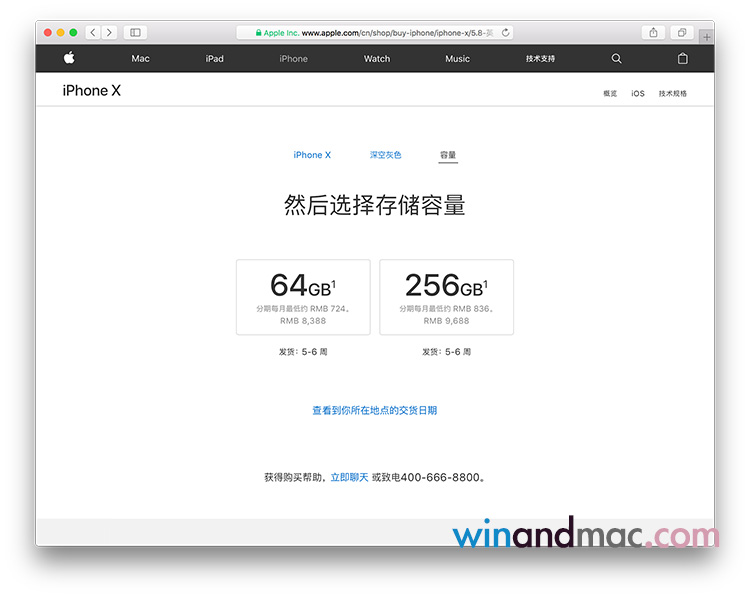
Task: Open the Mac menu item
Action: click(140, 59)
